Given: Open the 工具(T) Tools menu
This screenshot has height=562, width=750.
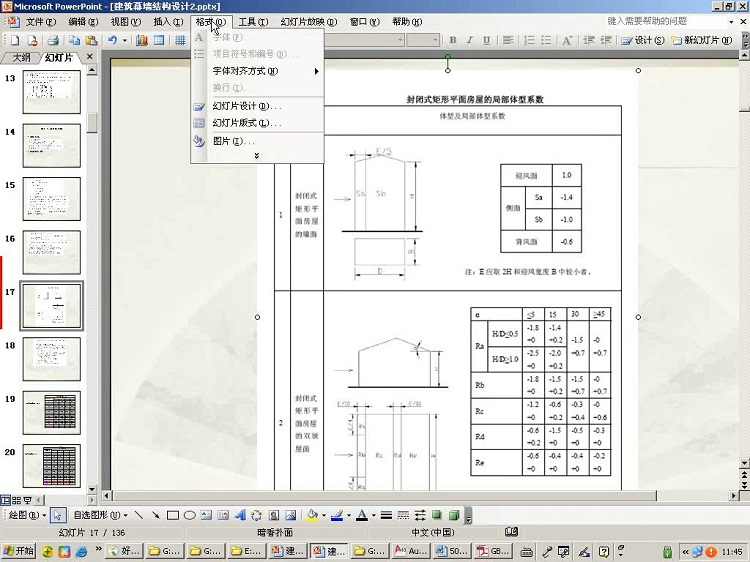Looking at the screenshot, I should (253, 22).
